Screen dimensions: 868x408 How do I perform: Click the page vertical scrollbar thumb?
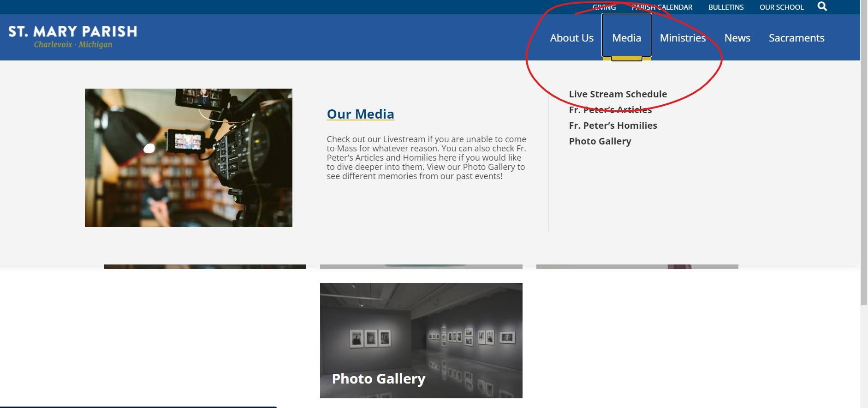(x=864, y=152)
